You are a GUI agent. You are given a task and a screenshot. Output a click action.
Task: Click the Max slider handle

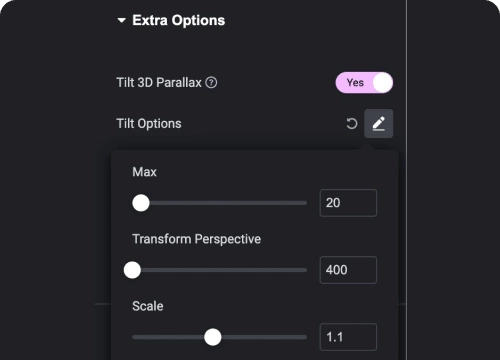click(141, 203)
